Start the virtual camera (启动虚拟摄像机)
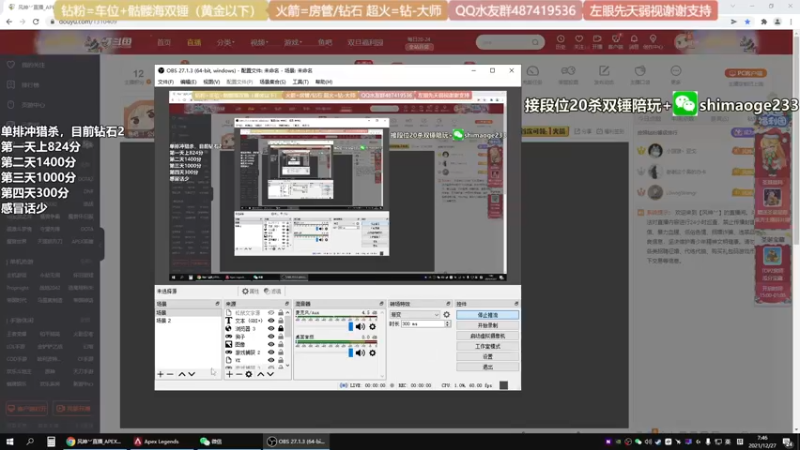 [488, 336]
